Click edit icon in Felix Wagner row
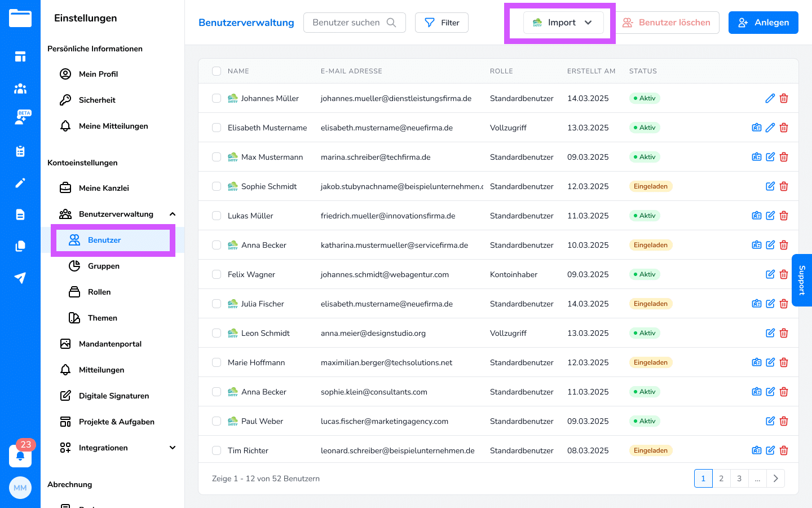 point(770,274)
